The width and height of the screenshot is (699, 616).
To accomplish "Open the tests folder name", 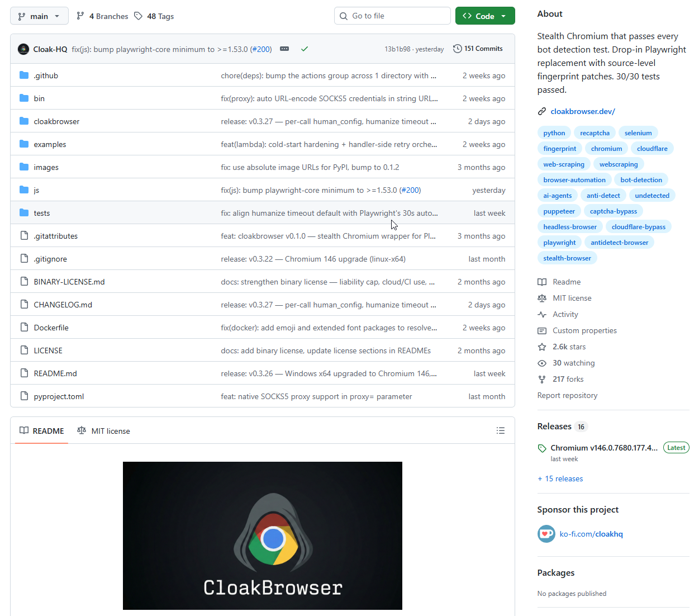I will (x=42, y=213).
